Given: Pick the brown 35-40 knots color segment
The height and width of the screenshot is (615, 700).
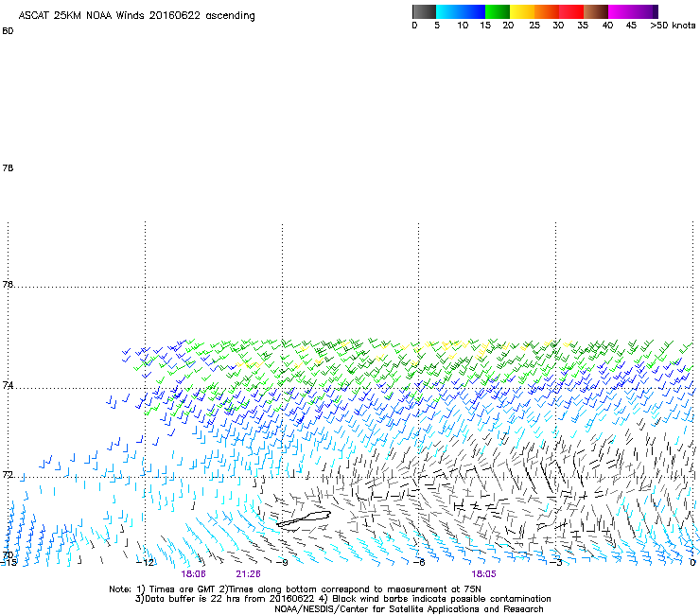Looking at the screenshot, I should pyautogui.click(x=596, y=11).
